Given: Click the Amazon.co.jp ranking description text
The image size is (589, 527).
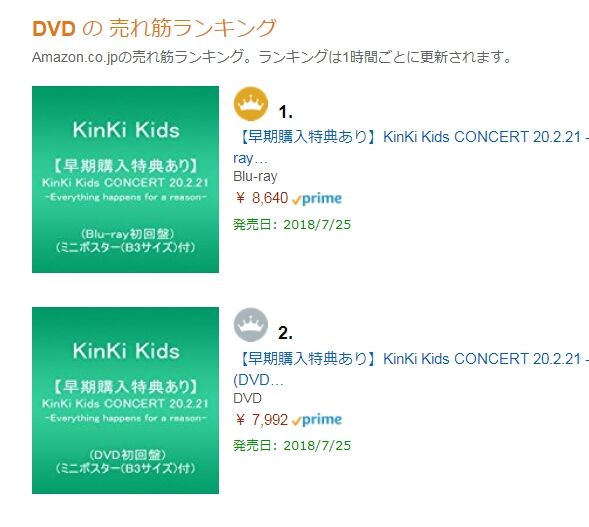Looking at the screenshot, I should coord(272,57).
